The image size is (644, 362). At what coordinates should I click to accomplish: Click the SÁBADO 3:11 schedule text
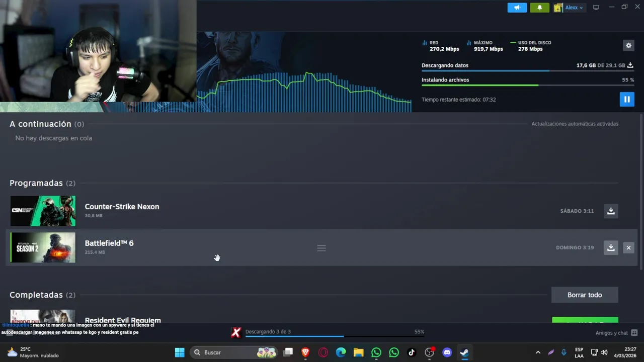(577, 211)
